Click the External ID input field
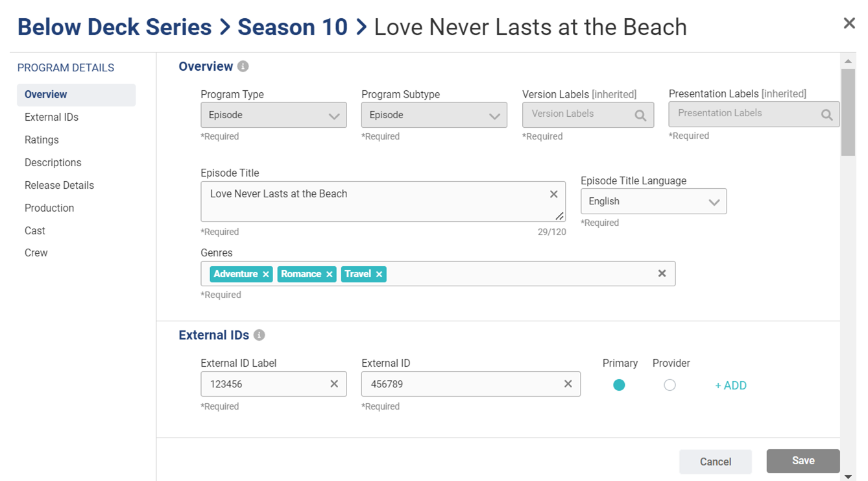Image resolution: width=868 pixels, height=481 pixels. [461, 384]
